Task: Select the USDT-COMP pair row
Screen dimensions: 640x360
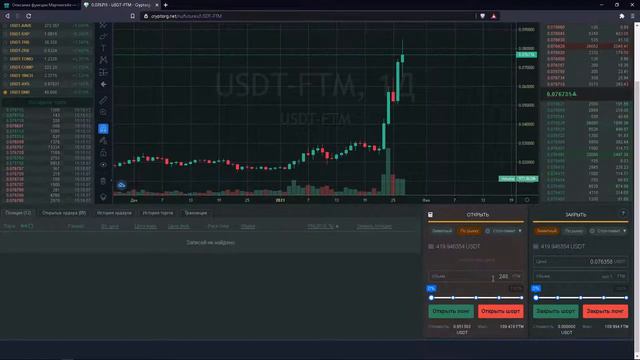Action: [x=47, y=67]
